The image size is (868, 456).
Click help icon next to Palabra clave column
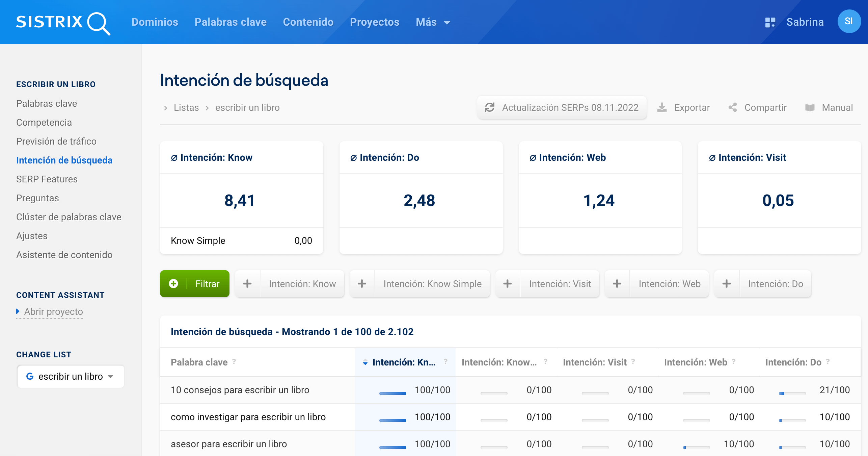pos(234,362)
